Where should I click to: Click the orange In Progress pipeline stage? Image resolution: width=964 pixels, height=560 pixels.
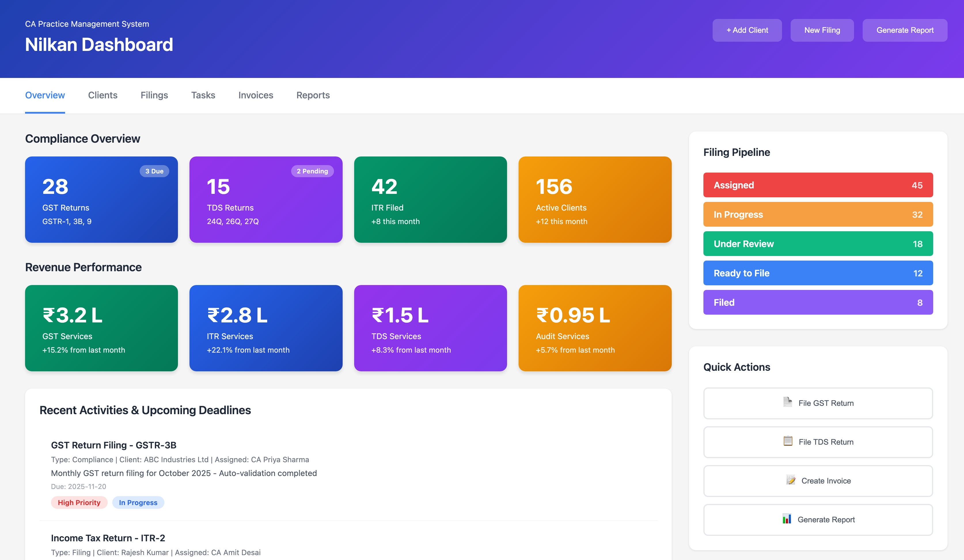[818, 215]
